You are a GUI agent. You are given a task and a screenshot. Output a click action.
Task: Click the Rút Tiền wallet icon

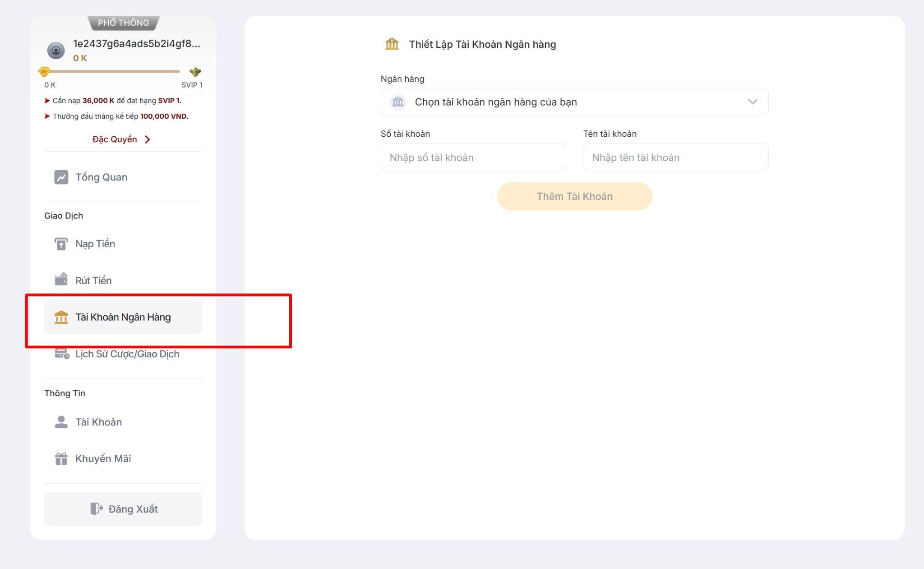[x=61, y=280]
